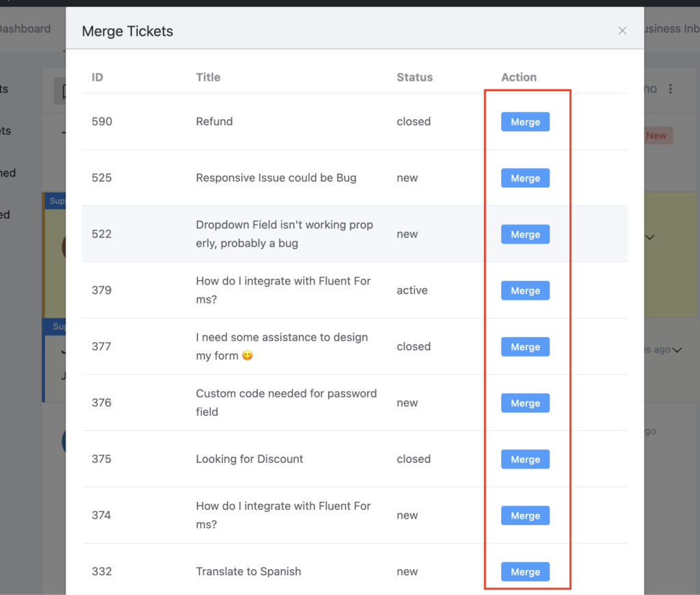Screen dimensions: 700x595
Task: Expand the chevron on the yellow ticket row
Action: pyautogui.click(x=650, y=237)
